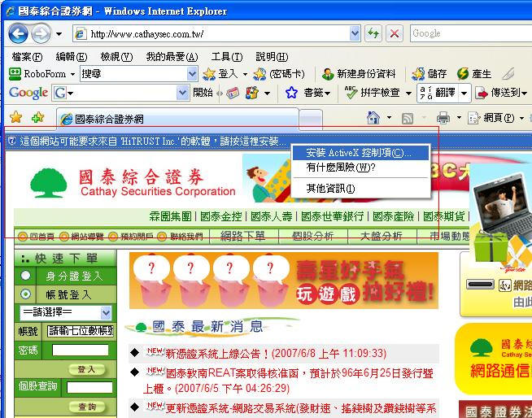
Task: Open the RoboForm 搜尋 combo box dropdown
Action: pos(191,73)
